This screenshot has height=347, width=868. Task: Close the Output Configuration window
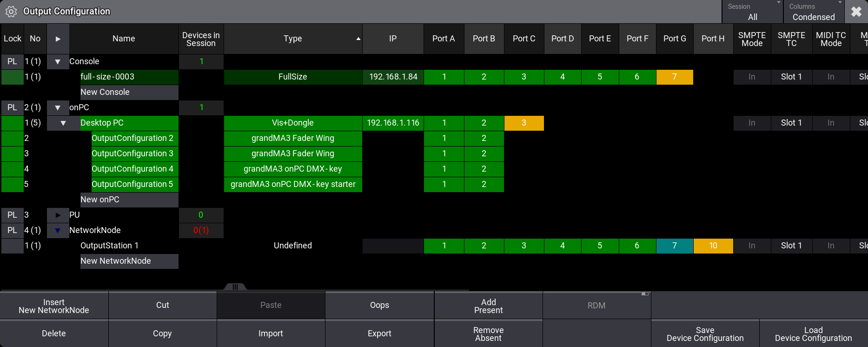[x=856, y=12]
